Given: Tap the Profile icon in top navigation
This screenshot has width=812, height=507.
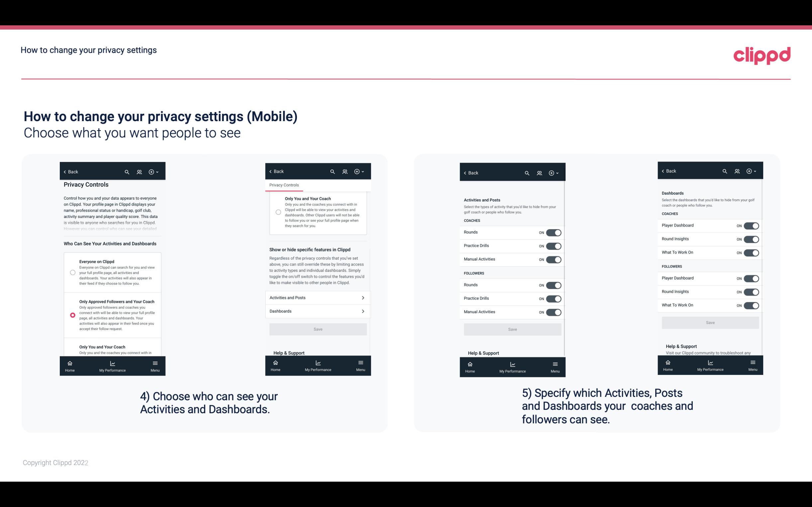Looking at the screenshot, I should click(140, 172).
